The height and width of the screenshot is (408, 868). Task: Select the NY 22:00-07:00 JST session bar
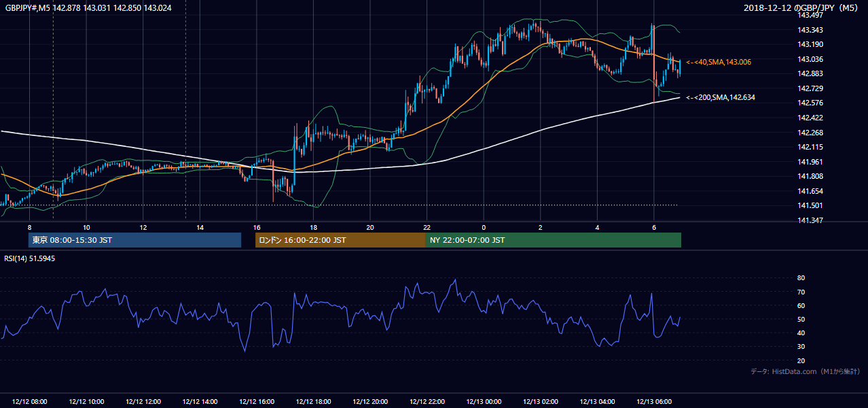point(554,240)
